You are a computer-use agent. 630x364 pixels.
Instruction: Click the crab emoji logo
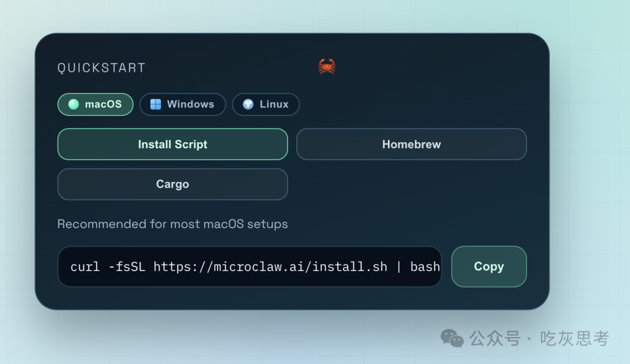327,66
